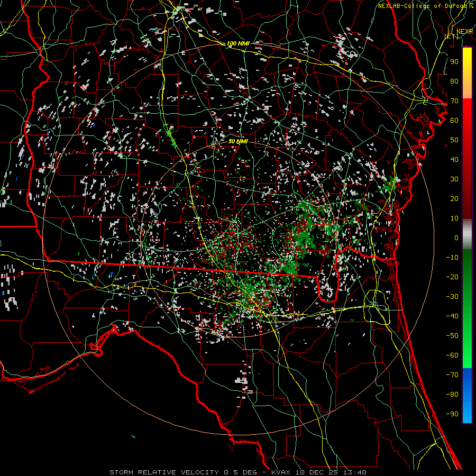
Task: Click the positive 20 scale label
Action: [454, 198]
